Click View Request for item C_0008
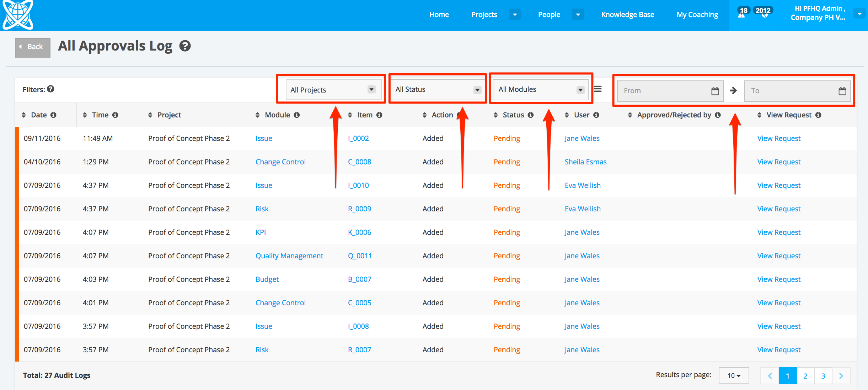868x390 pixels. (x=779, y=162)
